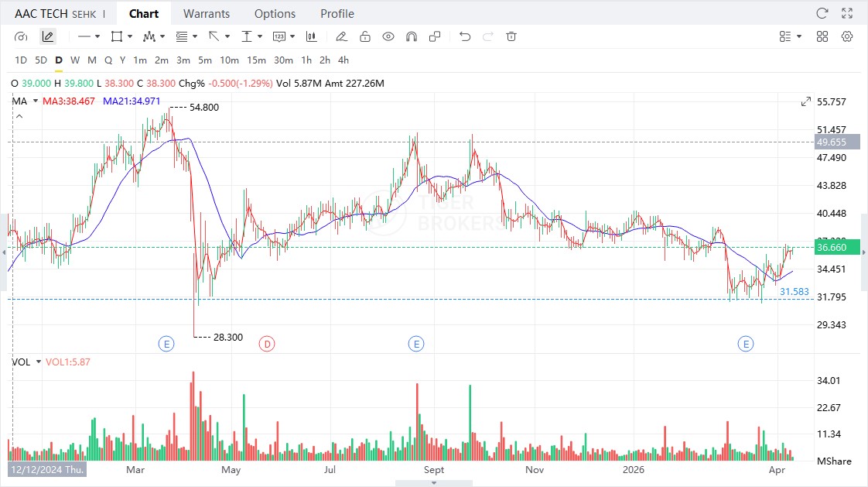Click the 2026 earnings E marker
The width and height of the screenshot is (868, 487).
coord(746,344)
